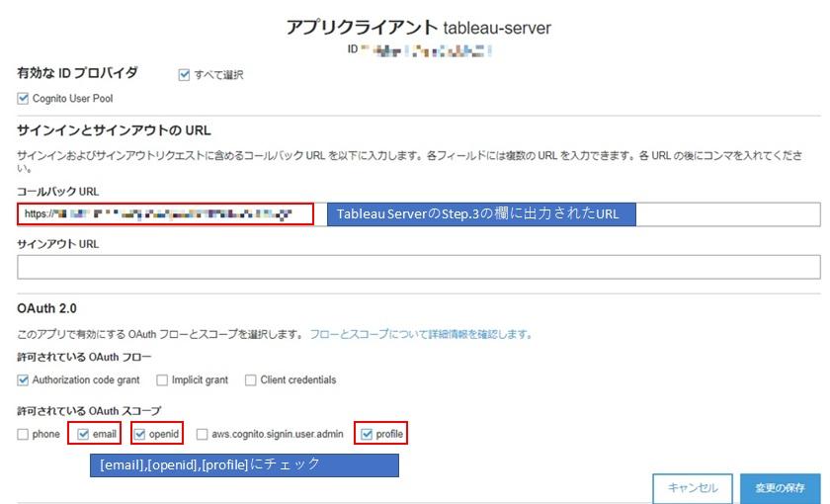Click the キャンセル button
This screenshot has height=504, width=830.
coord(693,487)
